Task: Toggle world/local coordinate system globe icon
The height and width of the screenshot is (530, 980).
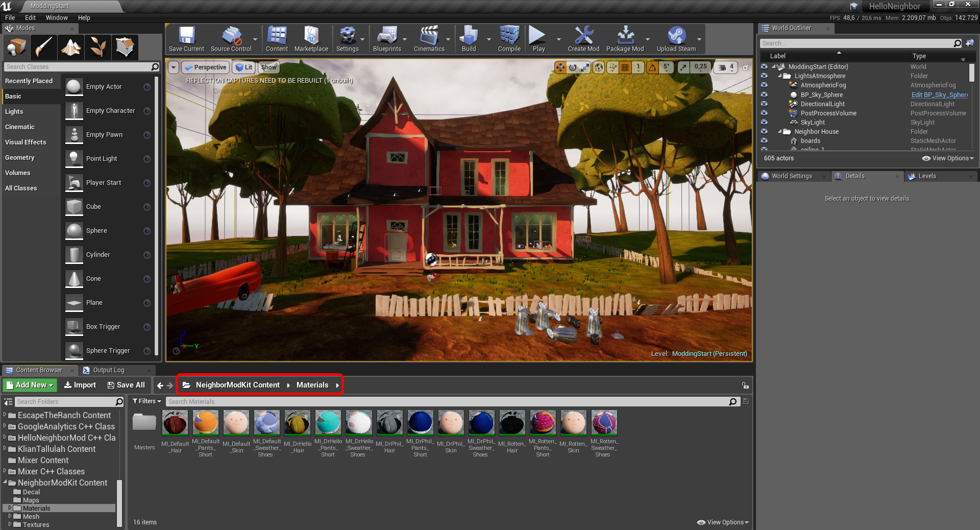Action: pyautogui.click(x=599, y=67)
